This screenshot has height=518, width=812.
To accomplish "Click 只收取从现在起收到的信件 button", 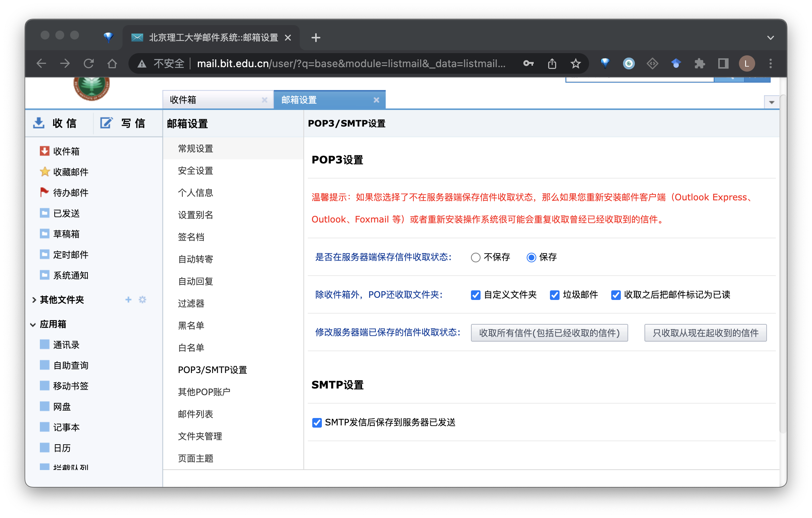I will (705, 333).
